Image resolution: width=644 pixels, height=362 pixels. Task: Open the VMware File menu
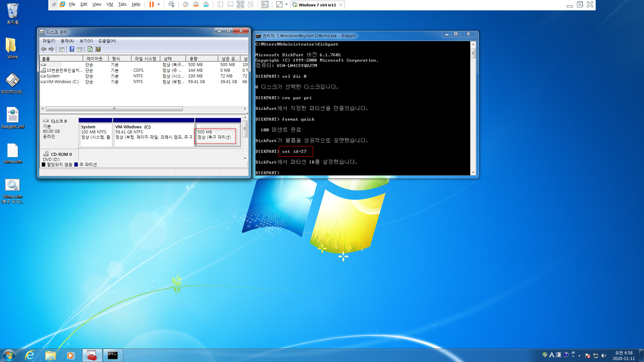[x=72, y=5]
